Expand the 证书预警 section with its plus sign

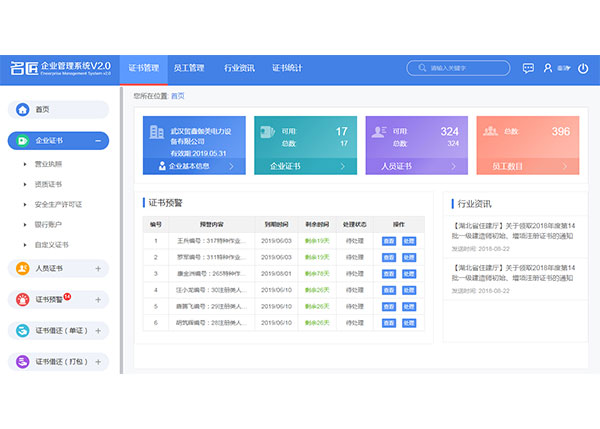(x=97, y=299)
